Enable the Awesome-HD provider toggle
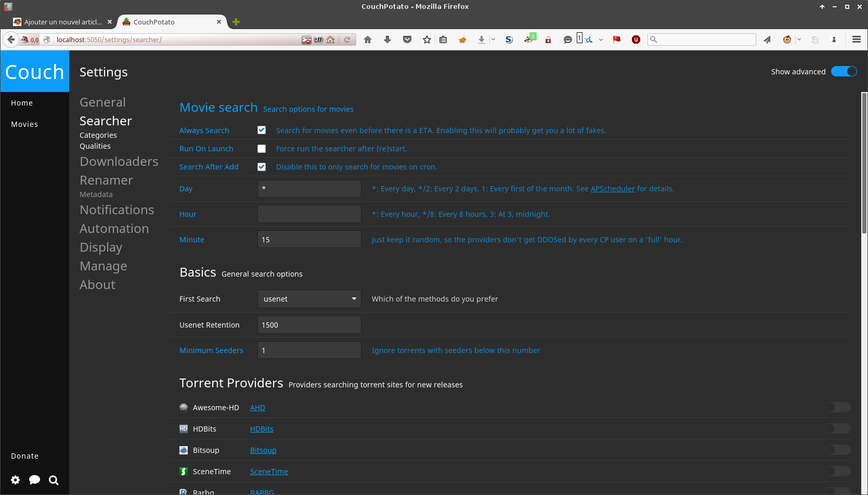 pos(838,407)
